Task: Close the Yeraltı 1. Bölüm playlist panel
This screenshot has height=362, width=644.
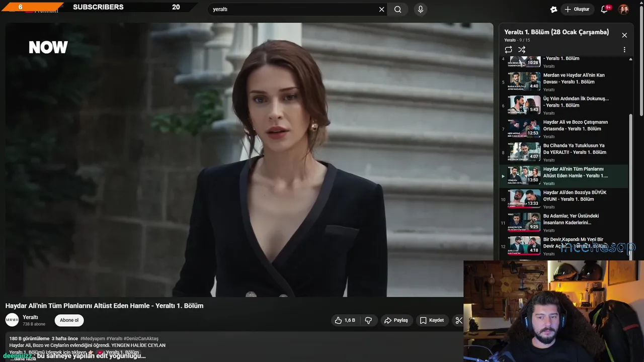Action: click(x=624, y=35)
